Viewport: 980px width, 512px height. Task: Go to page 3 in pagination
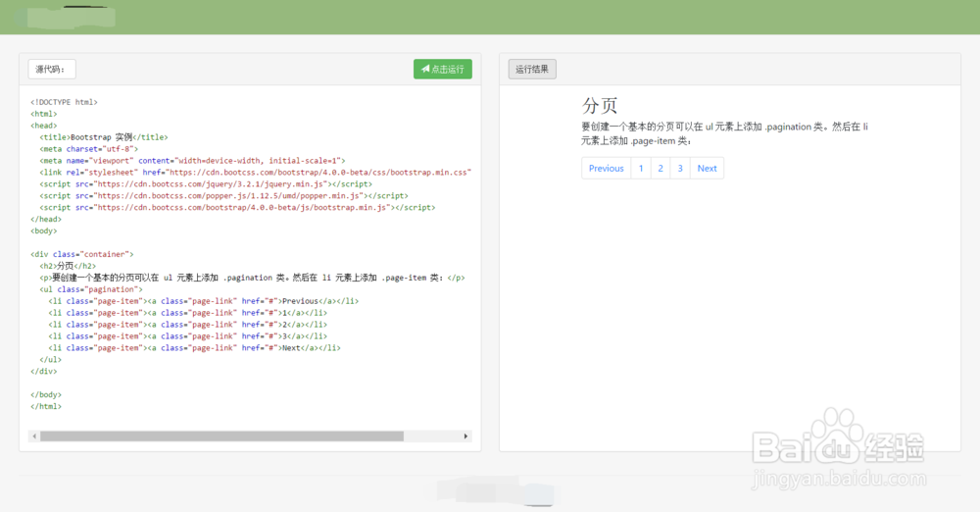click(x=680, y=169)
